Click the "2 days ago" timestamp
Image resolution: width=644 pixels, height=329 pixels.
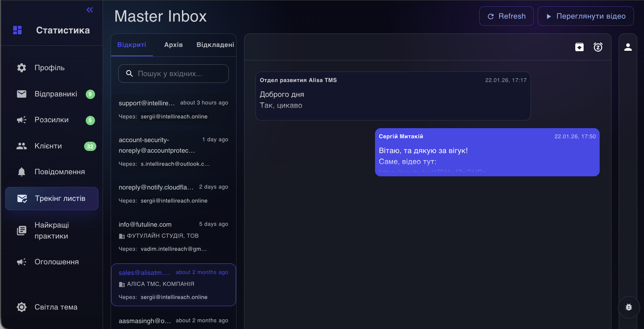tap(214, 187)
